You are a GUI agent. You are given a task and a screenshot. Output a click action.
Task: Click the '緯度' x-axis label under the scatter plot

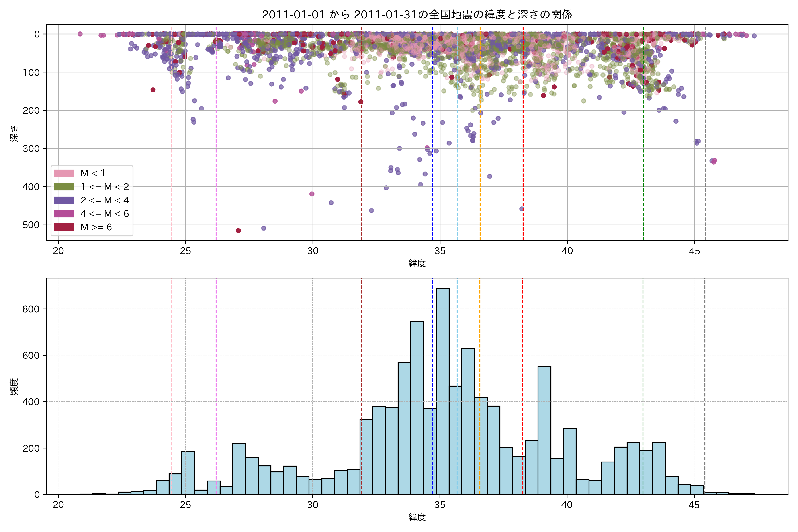(417, 263)
